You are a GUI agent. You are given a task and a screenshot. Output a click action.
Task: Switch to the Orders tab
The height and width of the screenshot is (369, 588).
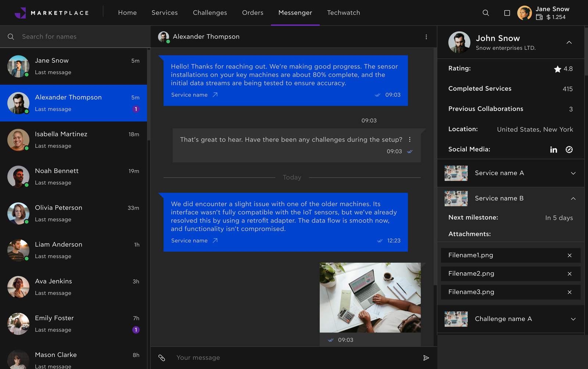point(252,13)
